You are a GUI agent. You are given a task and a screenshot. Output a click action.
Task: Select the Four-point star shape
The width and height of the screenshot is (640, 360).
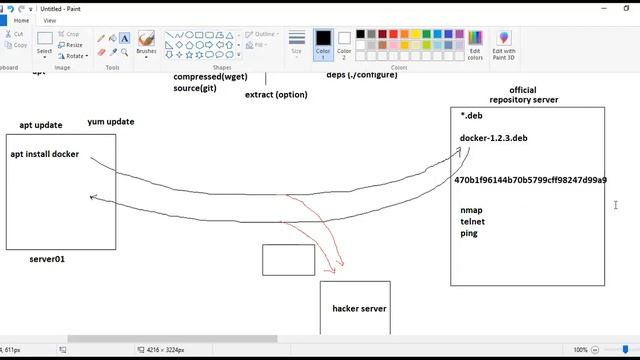(x=179, y=55)
